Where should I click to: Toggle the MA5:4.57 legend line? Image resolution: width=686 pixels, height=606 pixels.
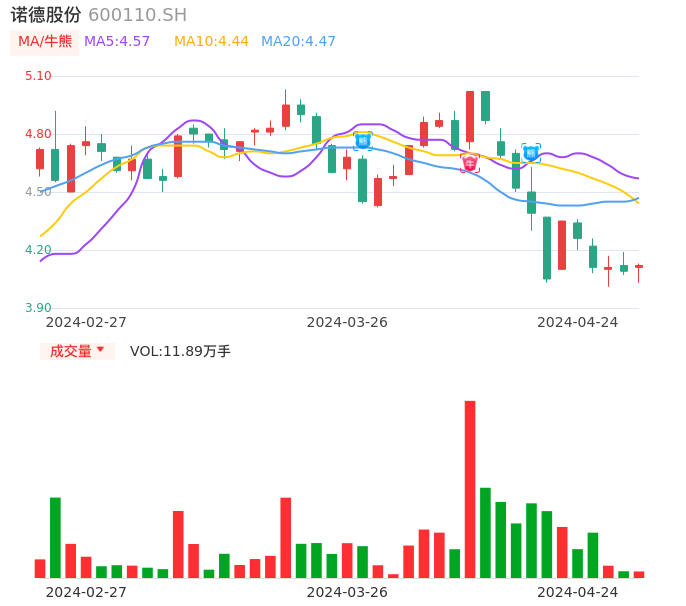117,42
